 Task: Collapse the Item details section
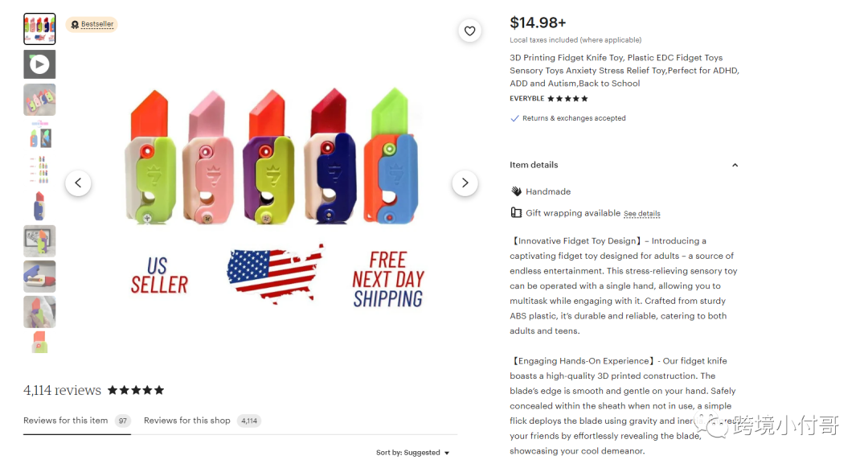(x=735, y=165)
